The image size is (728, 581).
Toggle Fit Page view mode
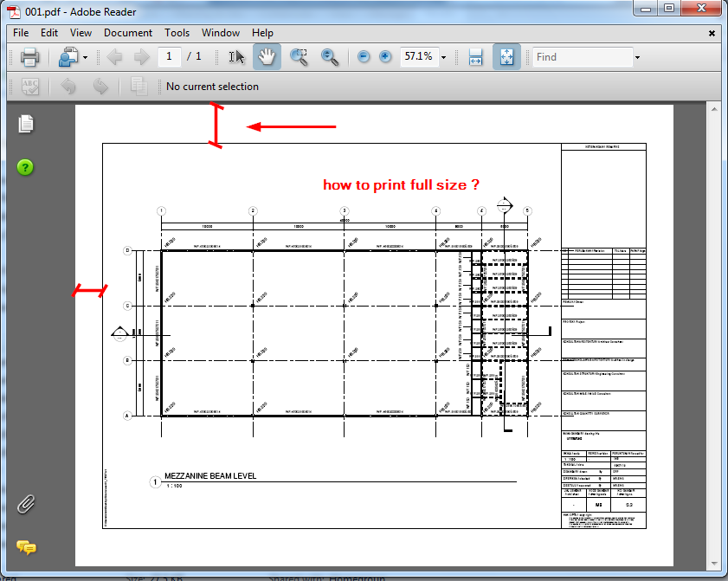[506, 56]
